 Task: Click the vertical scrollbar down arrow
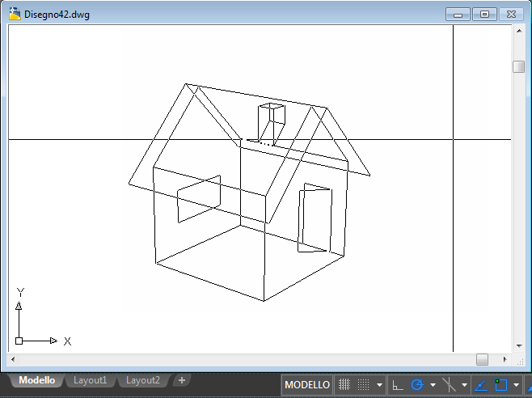(x=519, y=346)
